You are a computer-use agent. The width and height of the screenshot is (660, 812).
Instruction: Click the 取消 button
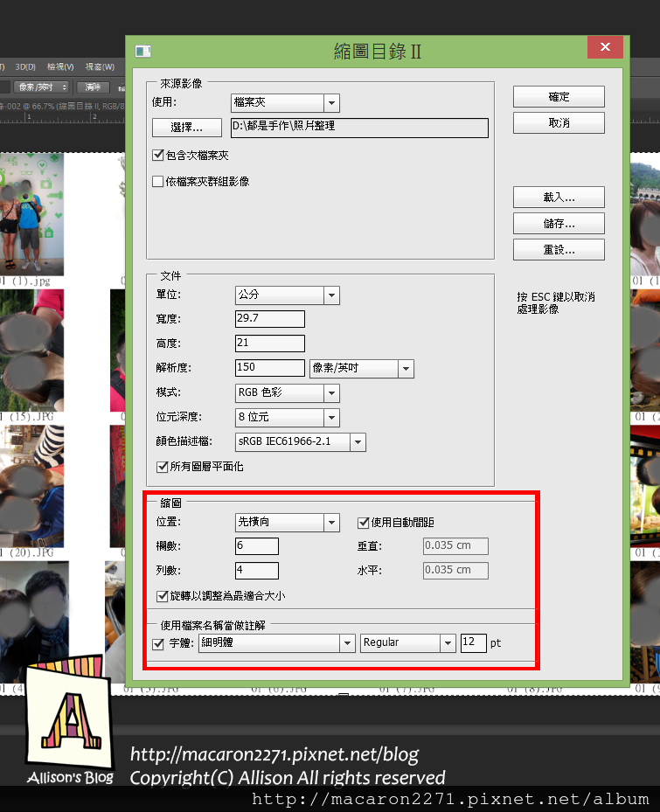pos(559,122)
